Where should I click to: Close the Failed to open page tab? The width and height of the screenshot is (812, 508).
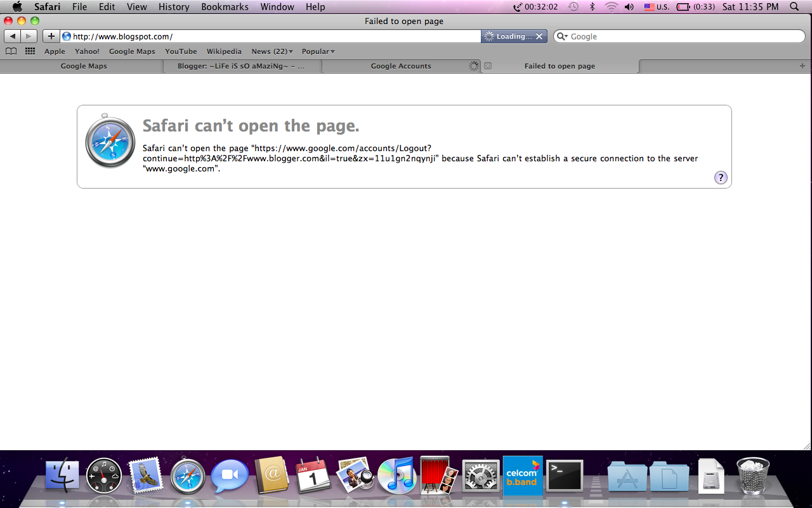pyautogui.click(x=488, y=66)
